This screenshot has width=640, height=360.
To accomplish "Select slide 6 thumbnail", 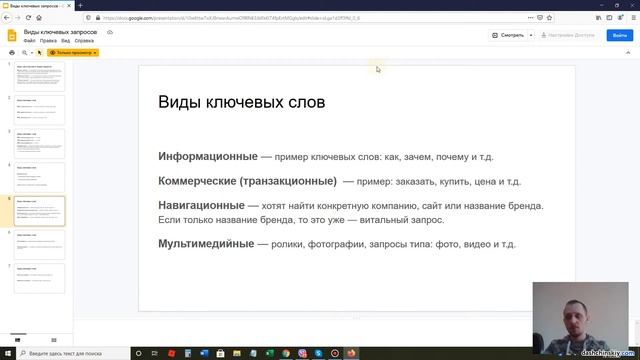I will coord(39,244).
